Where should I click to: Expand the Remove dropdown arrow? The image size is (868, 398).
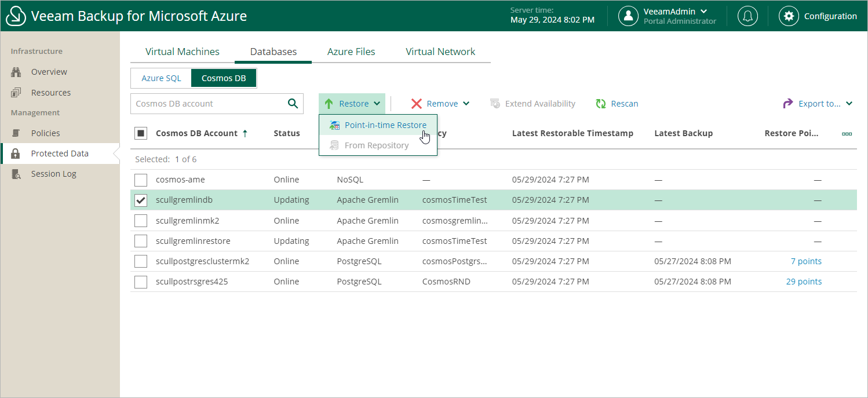[466, 104]
